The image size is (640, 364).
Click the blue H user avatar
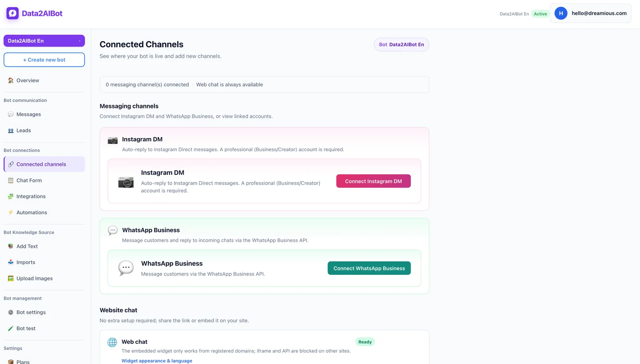pyautogui.click(x=561, y=13)
